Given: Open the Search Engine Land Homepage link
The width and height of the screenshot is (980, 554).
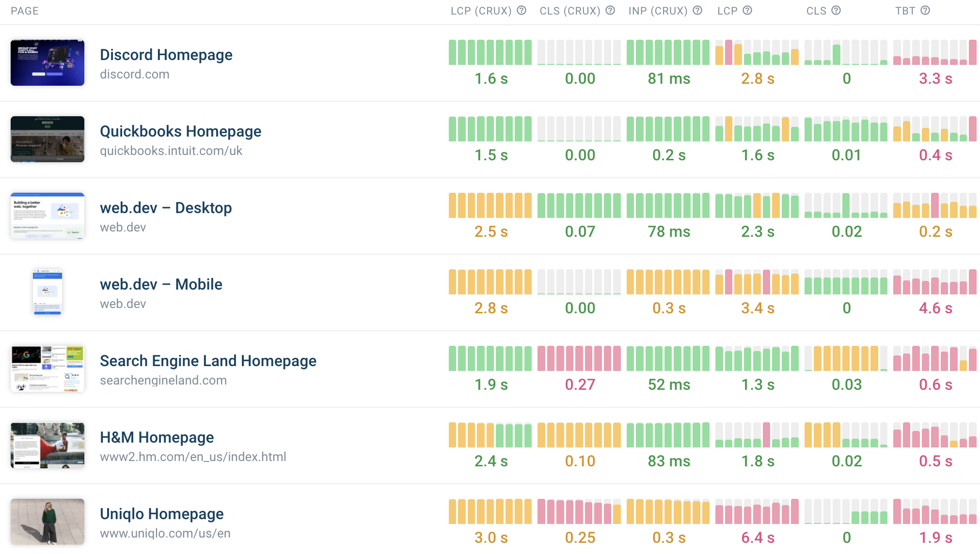Looking at the screenshot, I should pos(208,361).
